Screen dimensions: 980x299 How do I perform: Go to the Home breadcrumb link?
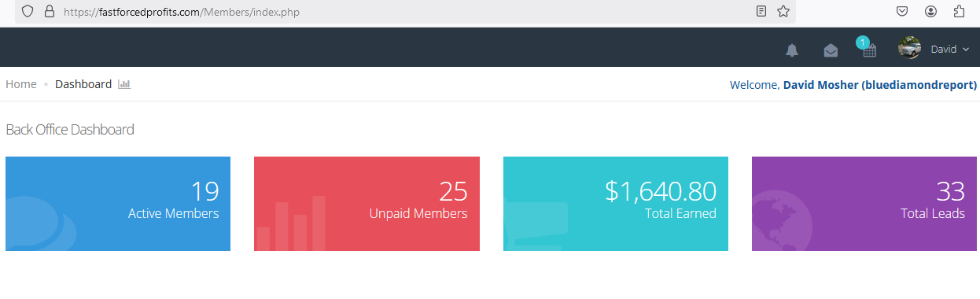point(21,84)
